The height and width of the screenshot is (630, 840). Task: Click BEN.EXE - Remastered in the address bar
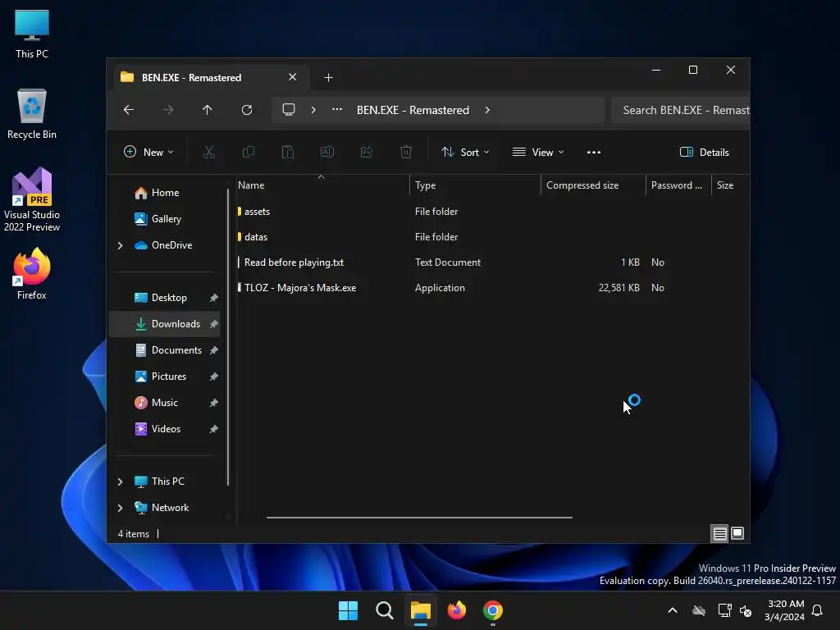pyautogui.click(x=413, y=110)
